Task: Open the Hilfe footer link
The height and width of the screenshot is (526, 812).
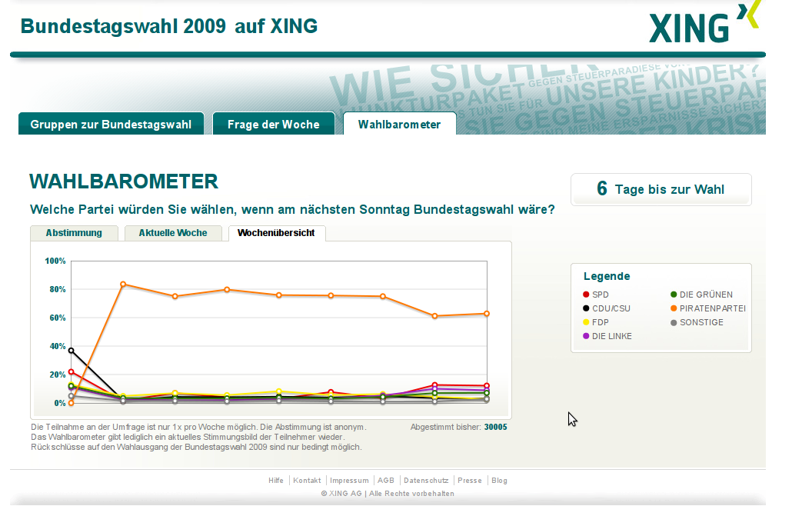Action: tap(276, 481)
